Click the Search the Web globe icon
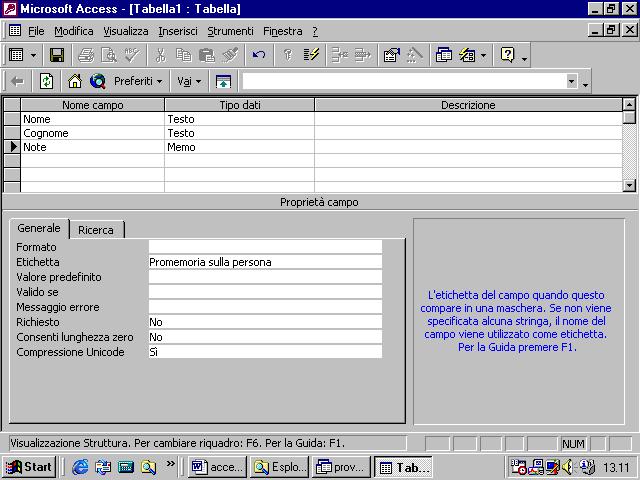640x480 pixels. tap(98, 81)
